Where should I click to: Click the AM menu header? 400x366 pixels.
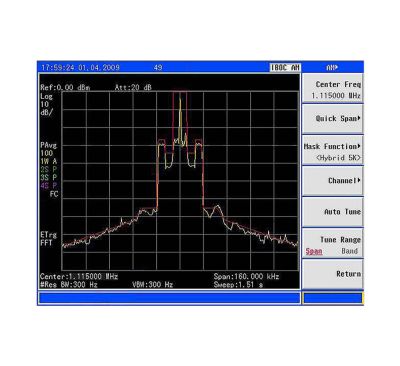click(332, 68)
